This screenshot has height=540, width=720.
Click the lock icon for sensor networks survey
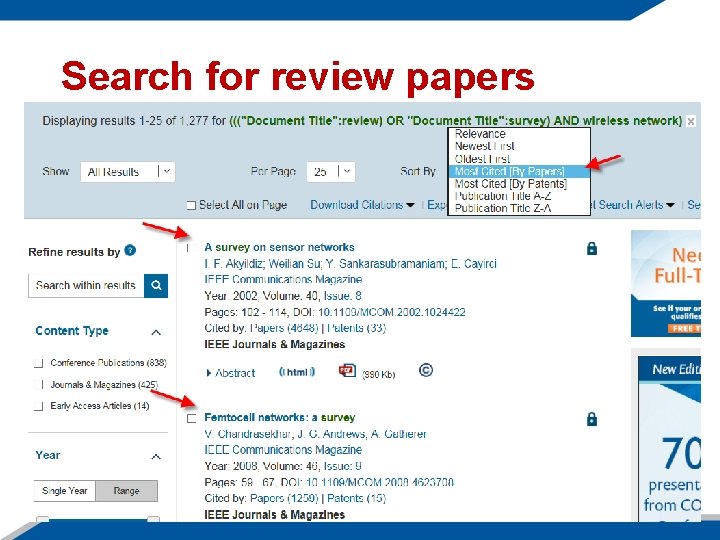(x=592, y=248)
